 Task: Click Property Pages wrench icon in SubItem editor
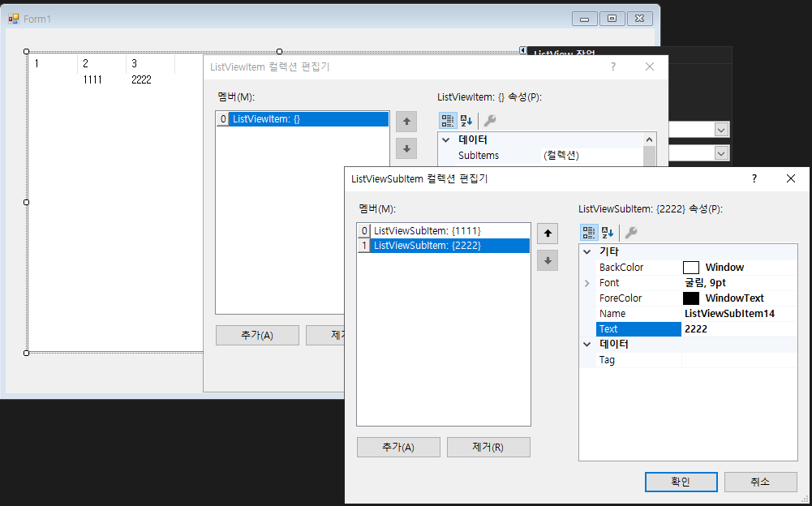click(x=631, y=233)
